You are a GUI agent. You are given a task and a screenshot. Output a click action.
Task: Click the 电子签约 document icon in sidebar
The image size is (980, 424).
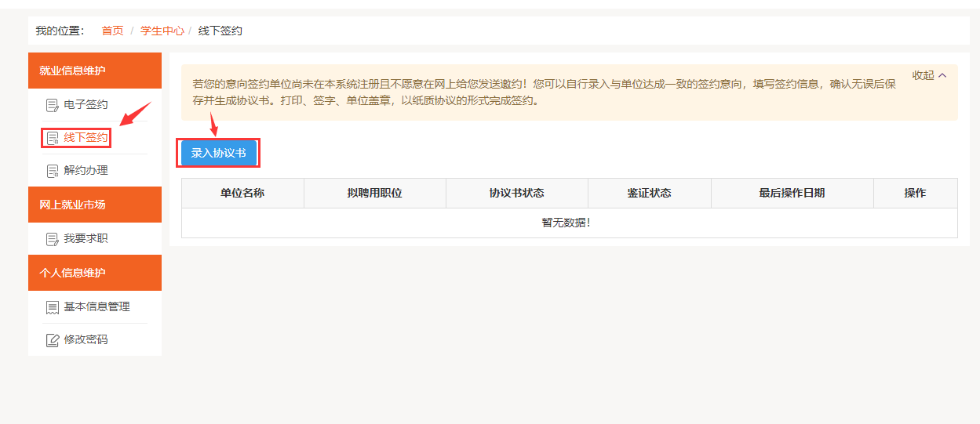pos(53,105)
